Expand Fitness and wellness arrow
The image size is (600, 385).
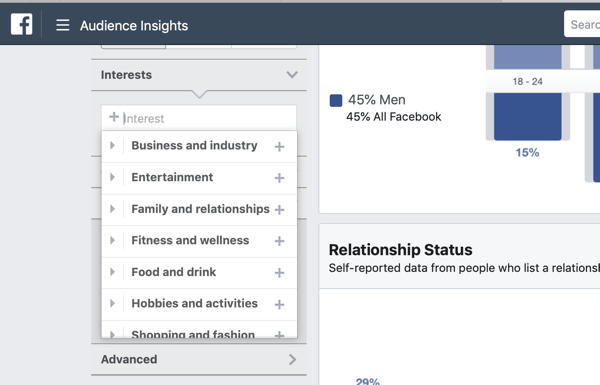pos(112,240)
